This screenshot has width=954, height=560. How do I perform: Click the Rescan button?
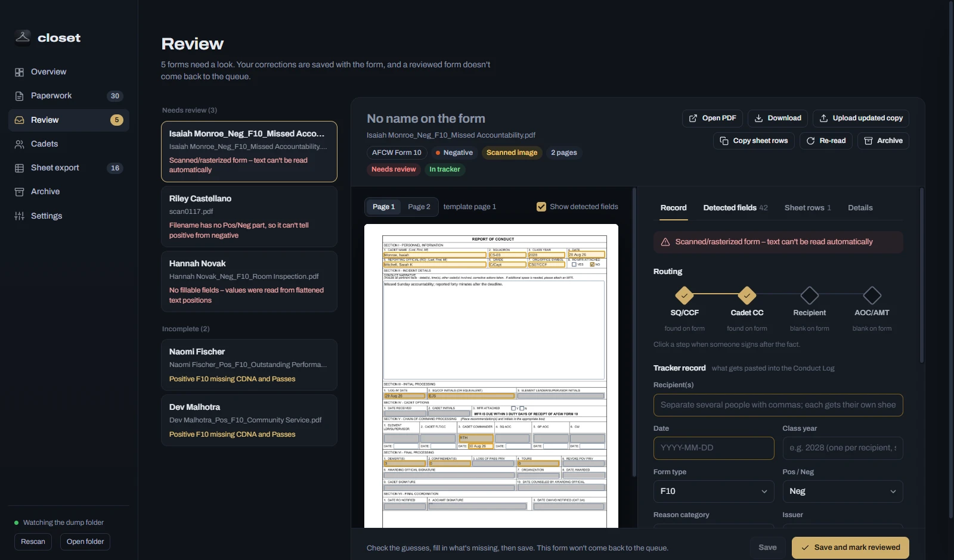(33, 542)
